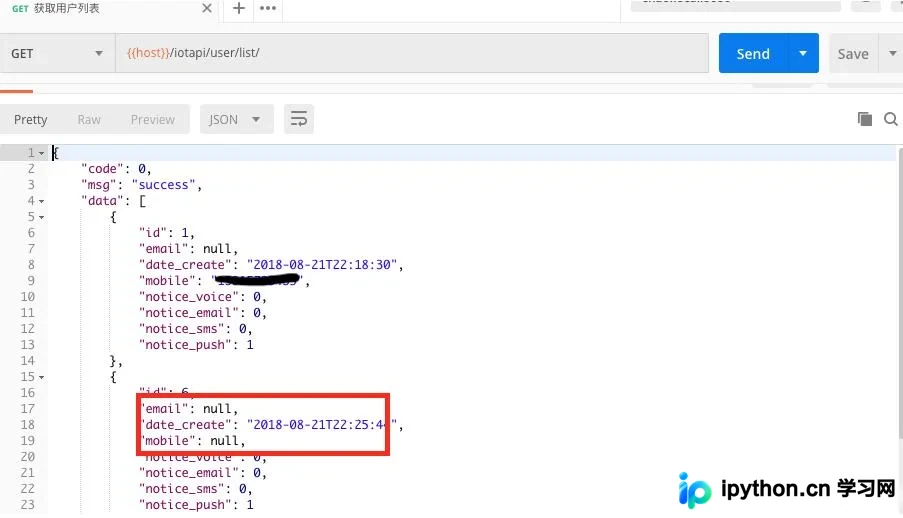Click the "msg": "success" line

tap(142, 185)
